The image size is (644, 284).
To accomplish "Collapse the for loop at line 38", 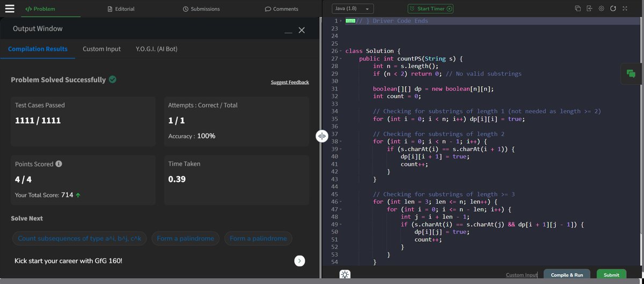I will 341,142.
